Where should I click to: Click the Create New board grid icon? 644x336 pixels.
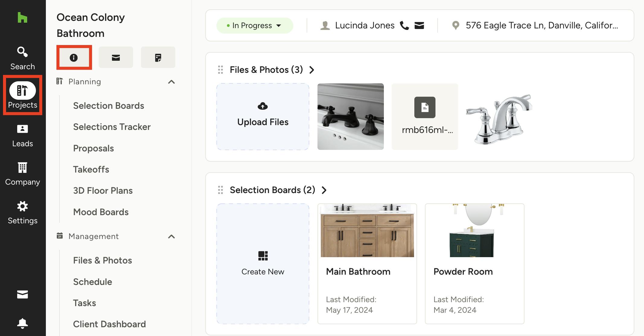click(x=263, y=256)
